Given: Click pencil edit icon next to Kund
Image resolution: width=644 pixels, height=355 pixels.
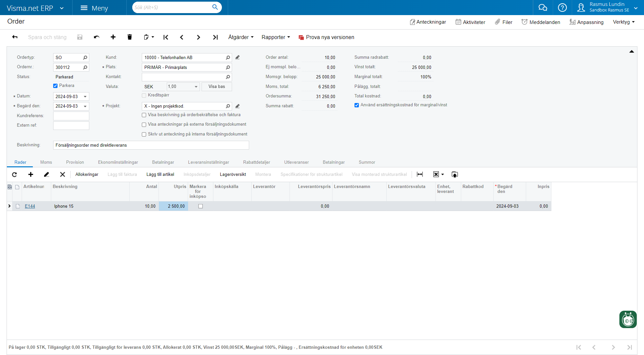Looking at the screenshot, I should pyautogui.click(x=238, y=57).
